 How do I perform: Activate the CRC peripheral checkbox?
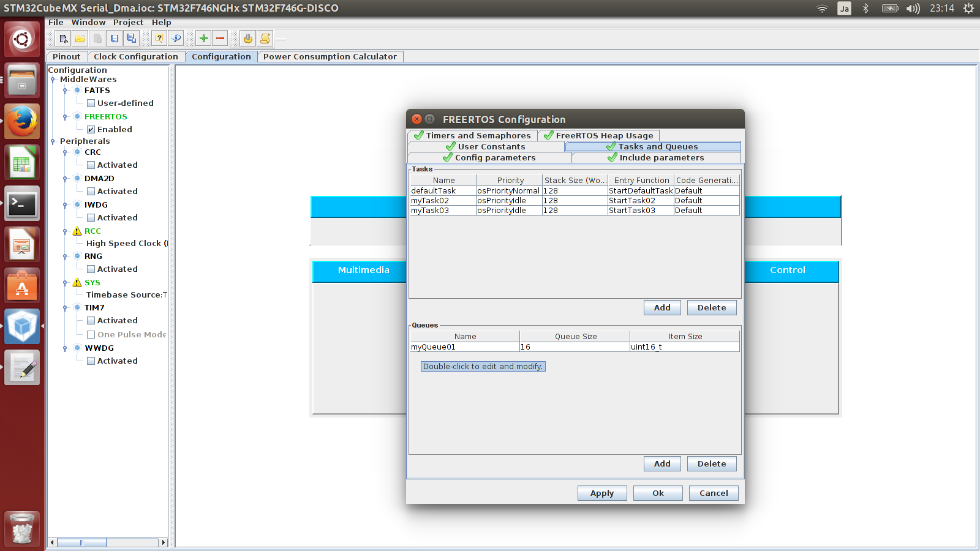coord(91,165)
